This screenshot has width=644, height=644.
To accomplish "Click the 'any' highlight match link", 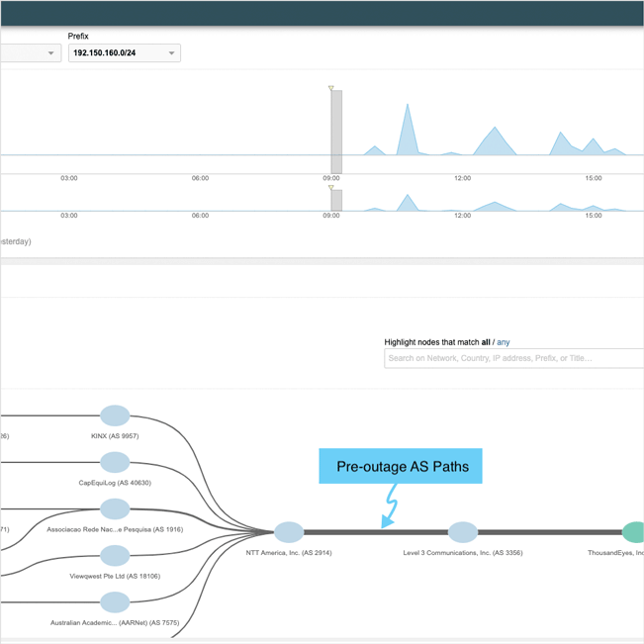I will [504, 342].
